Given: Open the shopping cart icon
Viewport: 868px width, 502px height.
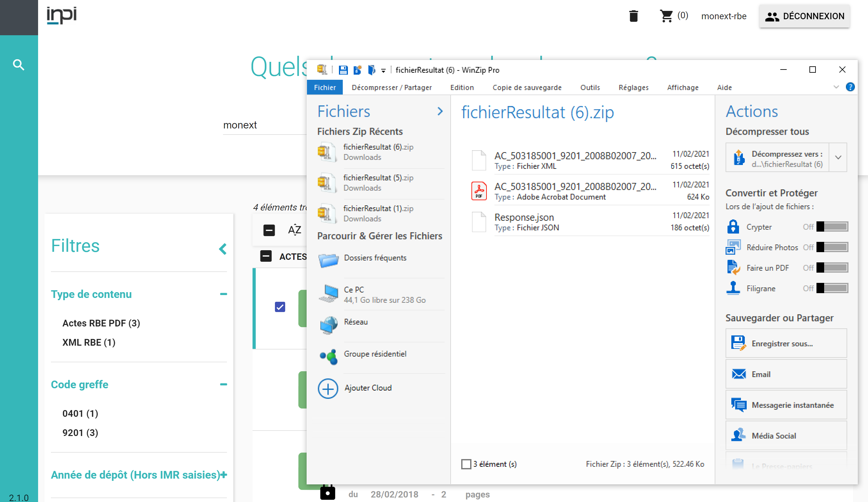Looking at the screenshot, I should [666, 16].
